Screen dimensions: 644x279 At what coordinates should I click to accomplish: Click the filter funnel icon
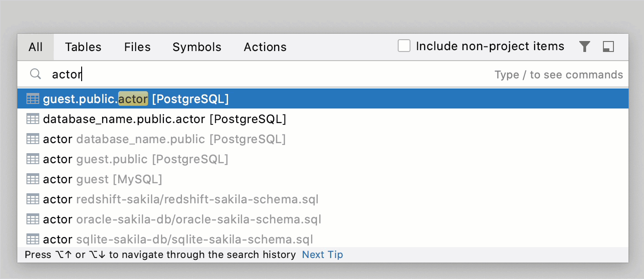[585, 46]
